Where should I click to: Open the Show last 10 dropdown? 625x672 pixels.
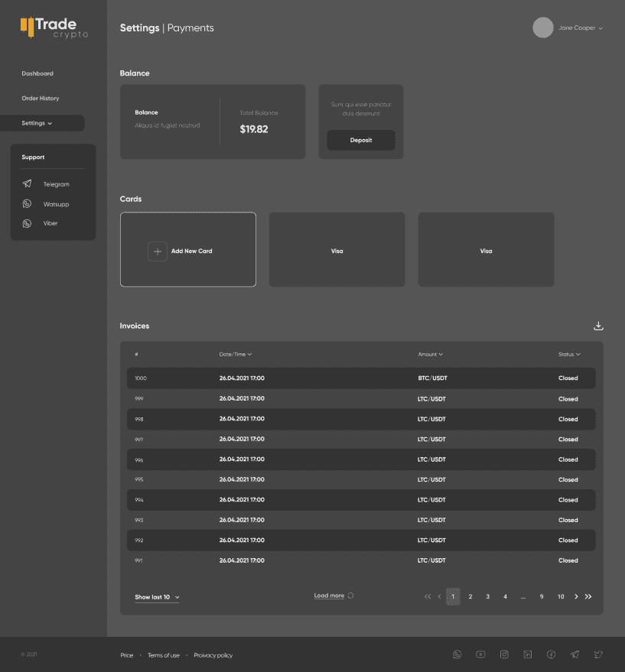[x=157, y=597]
